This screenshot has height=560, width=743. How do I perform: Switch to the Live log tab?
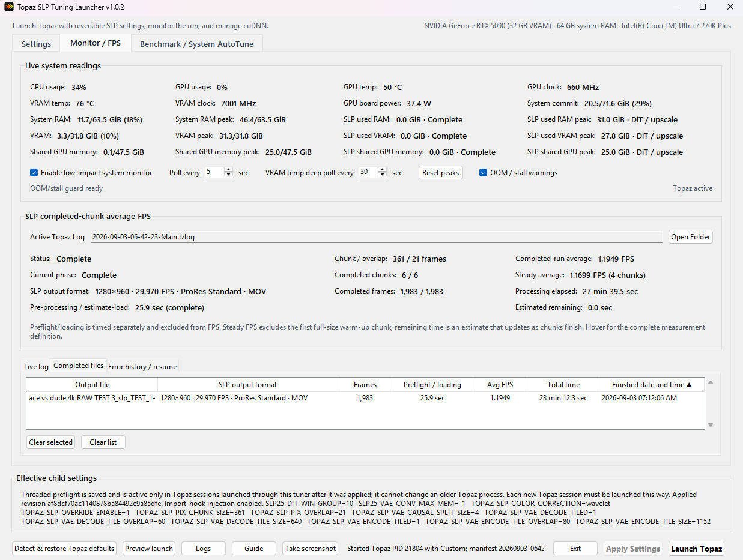coord(36,366)
